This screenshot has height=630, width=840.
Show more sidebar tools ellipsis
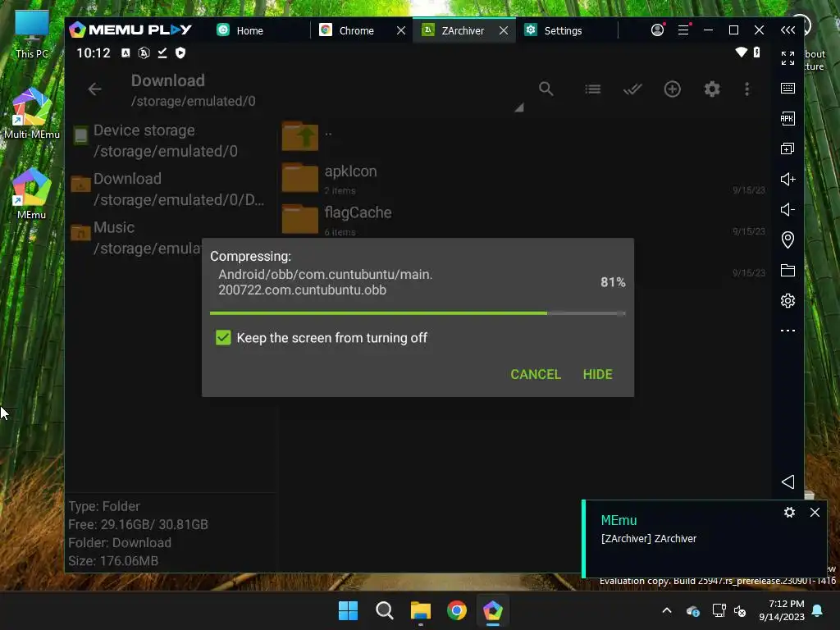pyautogui.click(x=787, y=331)
